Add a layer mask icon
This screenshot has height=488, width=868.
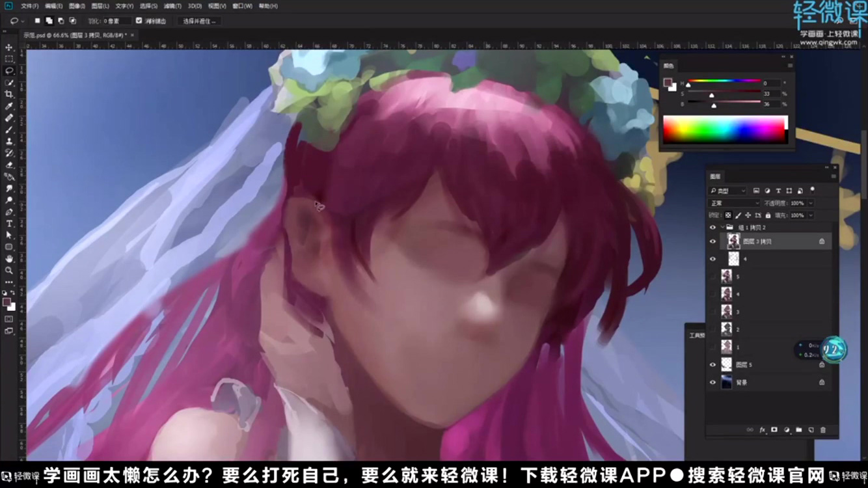pyautogui.click(x=774, y=430)
